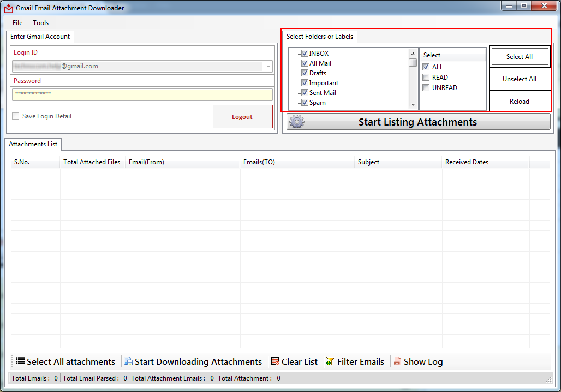The image size is (561, 392).
Task: Uncheck the Sent Mail folder checkbox
Action: 305,93
